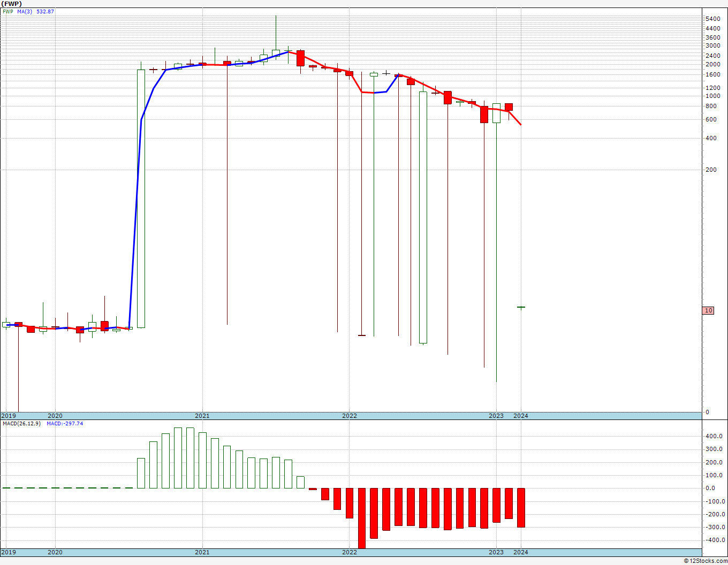Click the red current-price tag "10"
This screenshot has height=565, width=728.
708,310
